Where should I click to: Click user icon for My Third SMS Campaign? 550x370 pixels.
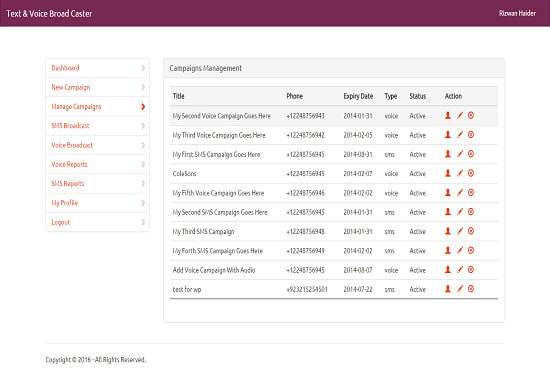pyautogui.click(x=448, y=231)
